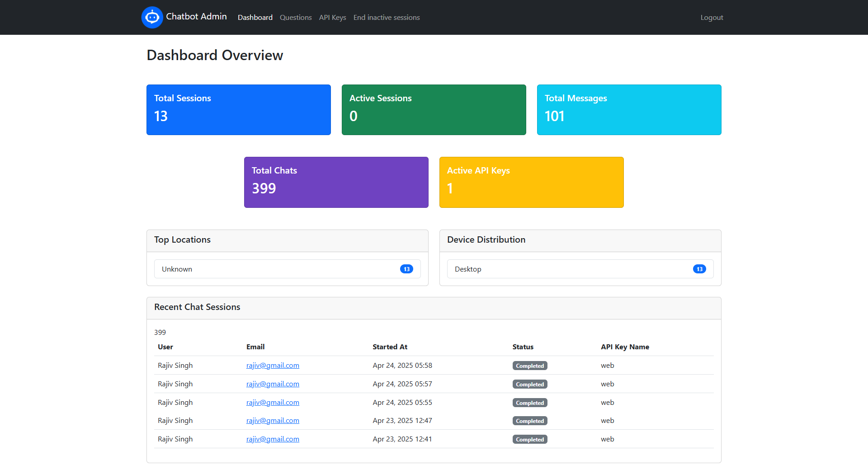868x474 pixels.
Task: Click the Dashboard Overview heading
Action: [x=215, y=55]
